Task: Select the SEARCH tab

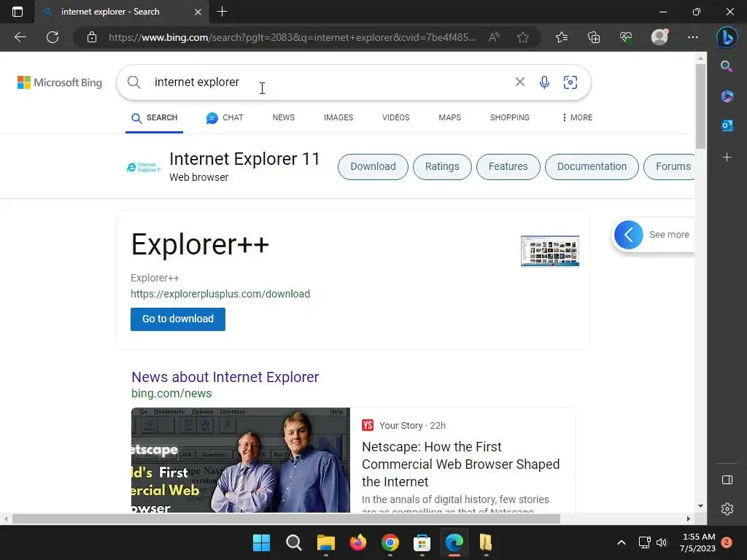Action: pos(155,117)
